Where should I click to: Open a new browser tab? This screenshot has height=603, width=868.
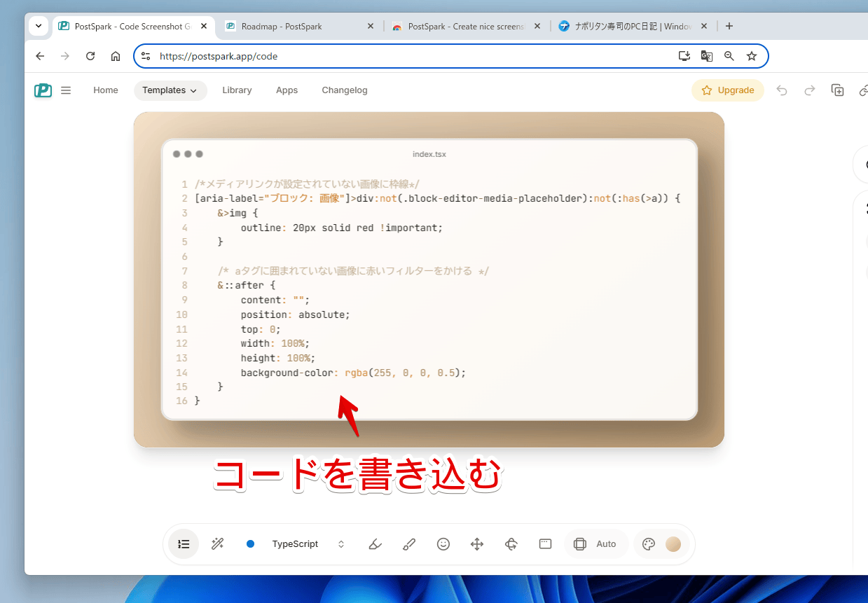pyautogui.click(x=729, y=27)
